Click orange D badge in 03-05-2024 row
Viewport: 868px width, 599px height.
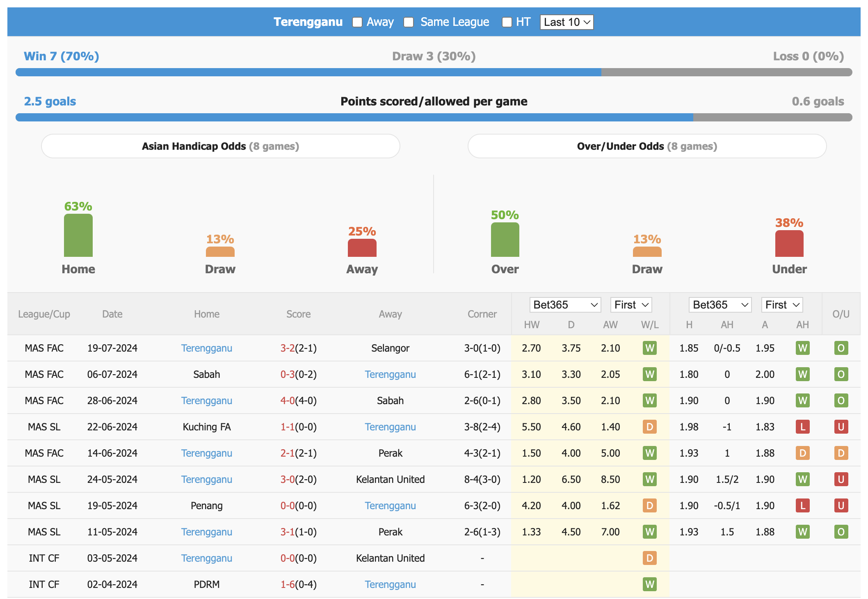(650, 558)
